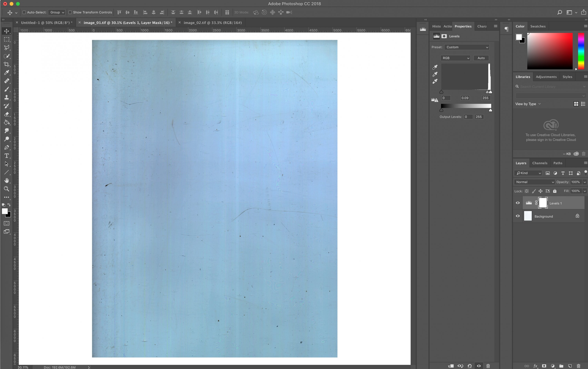Reset Levels to adjustment defaults
Image resolution: width=588 pixels, height=369 pixels.
coord(469,366)
